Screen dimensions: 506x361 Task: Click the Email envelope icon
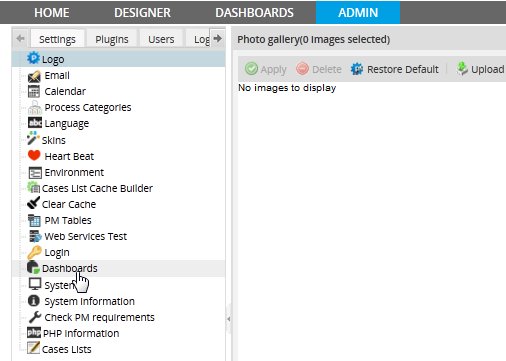tap(34, 76)
